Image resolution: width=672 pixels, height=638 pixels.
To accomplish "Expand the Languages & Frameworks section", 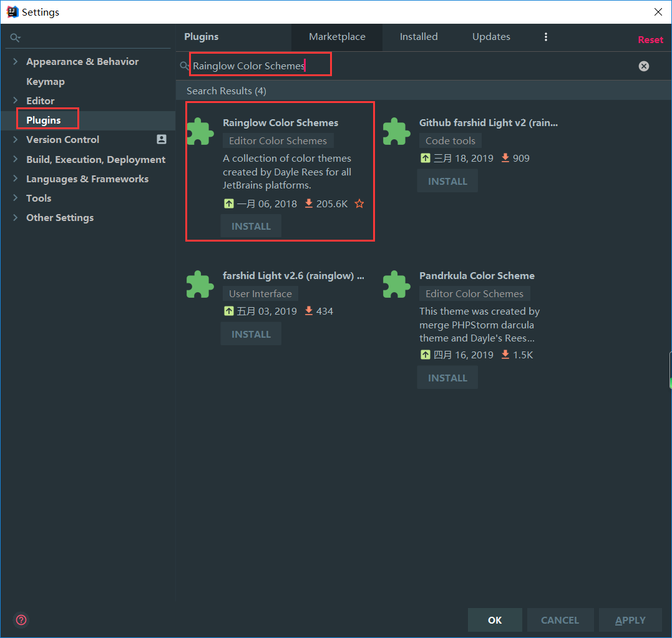I will pos(16,179).
